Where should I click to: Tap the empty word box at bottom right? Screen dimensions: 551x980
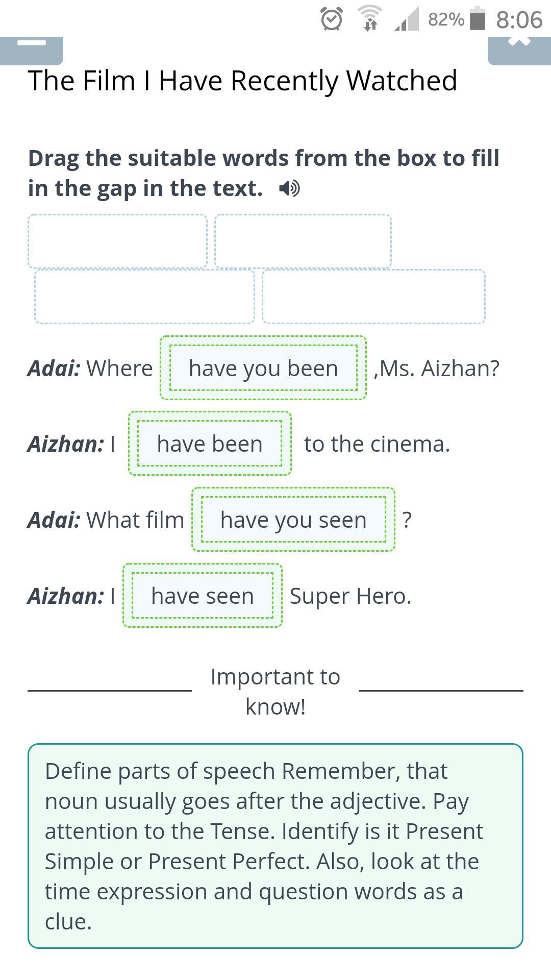point(373,297)
